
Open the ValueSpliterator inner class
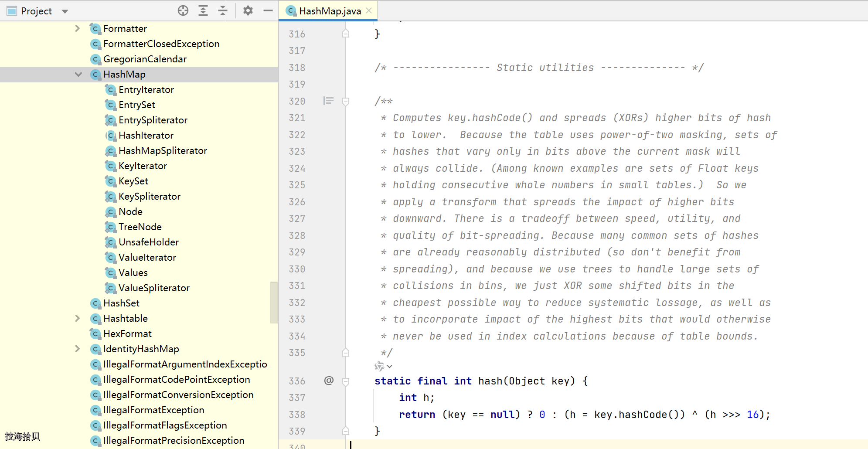click(154, 288)
